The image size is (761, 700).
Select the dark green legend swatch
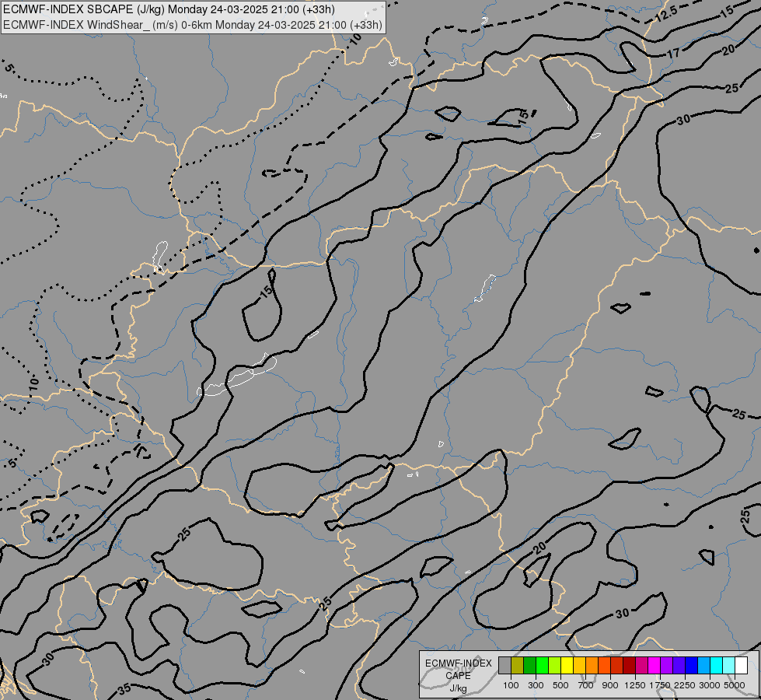pyautogui.click(x=529, y=666)
